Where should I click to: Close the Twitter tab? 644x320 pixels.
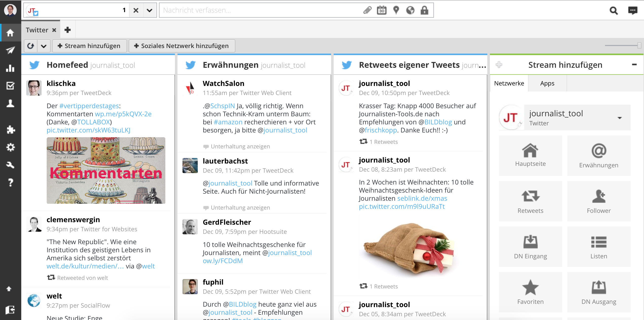pyautogui.click(x=54, y=30)
